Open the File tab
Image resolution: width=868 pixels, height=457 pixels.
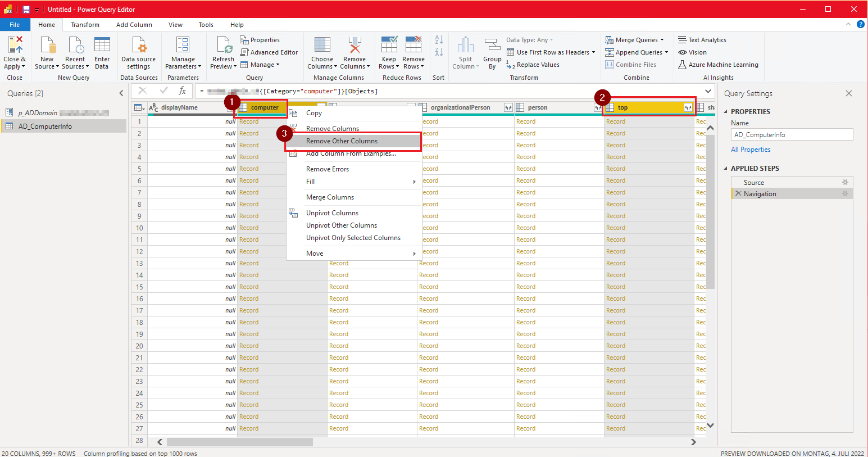pos(15,25)
